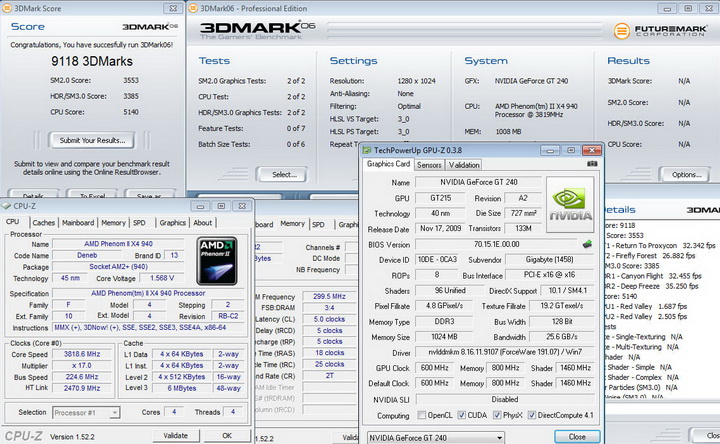Toggle the PhysX checkbox in GPU-Z
The height and width of the screenshot is (444, 720).
click(x=496, y=415)
